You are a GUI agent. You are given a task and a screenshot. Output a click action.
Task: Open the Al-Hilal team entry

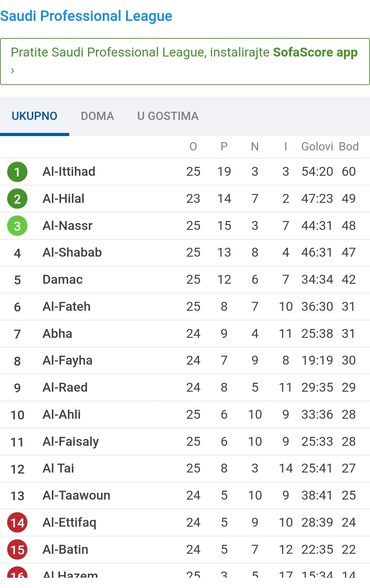tap(63, 198)
